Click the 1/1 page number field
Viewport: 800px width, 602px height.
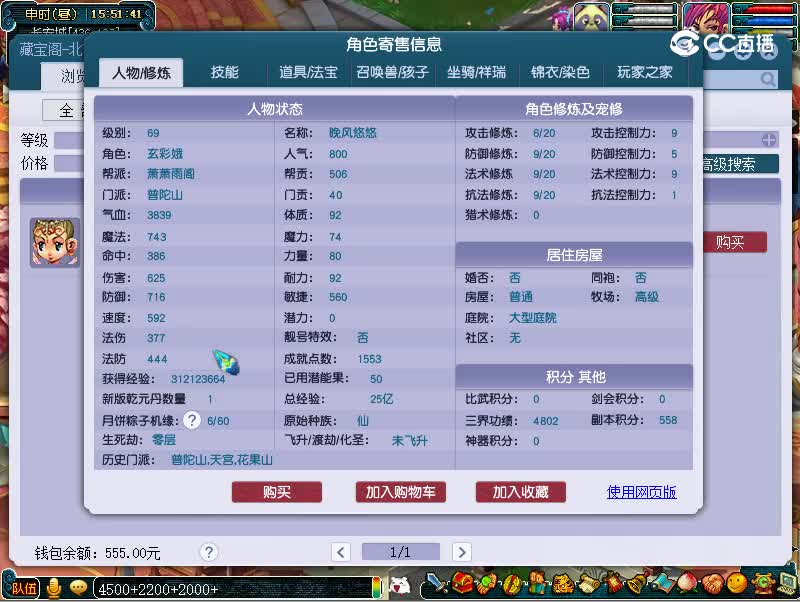click(x=401, y=551)
